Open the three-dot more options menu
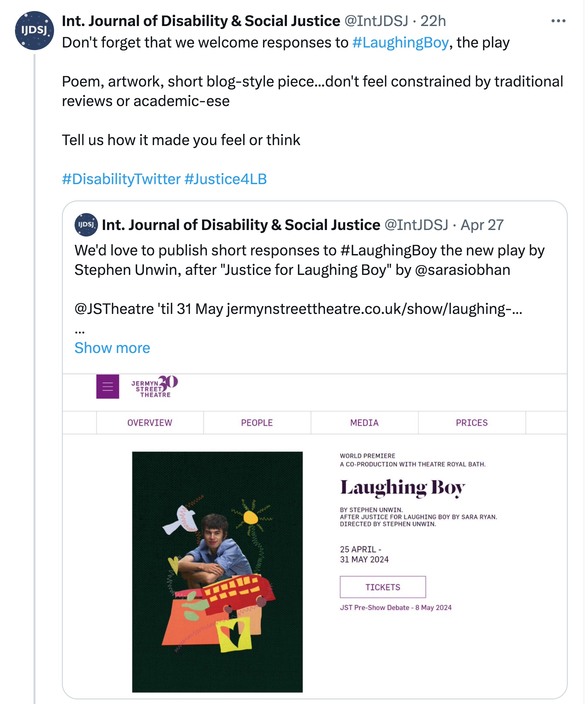The image size is (588, 704). 558,21
